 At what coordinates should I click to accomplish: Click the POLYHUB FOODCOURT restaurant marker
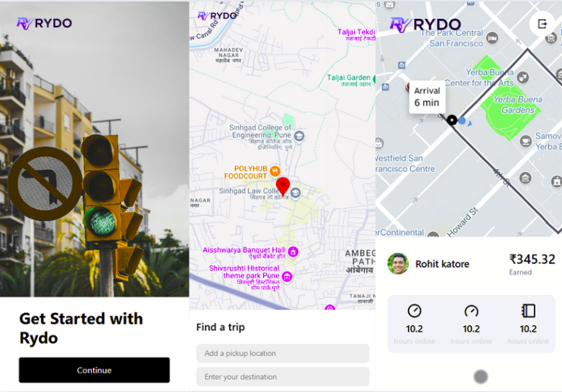275,171
